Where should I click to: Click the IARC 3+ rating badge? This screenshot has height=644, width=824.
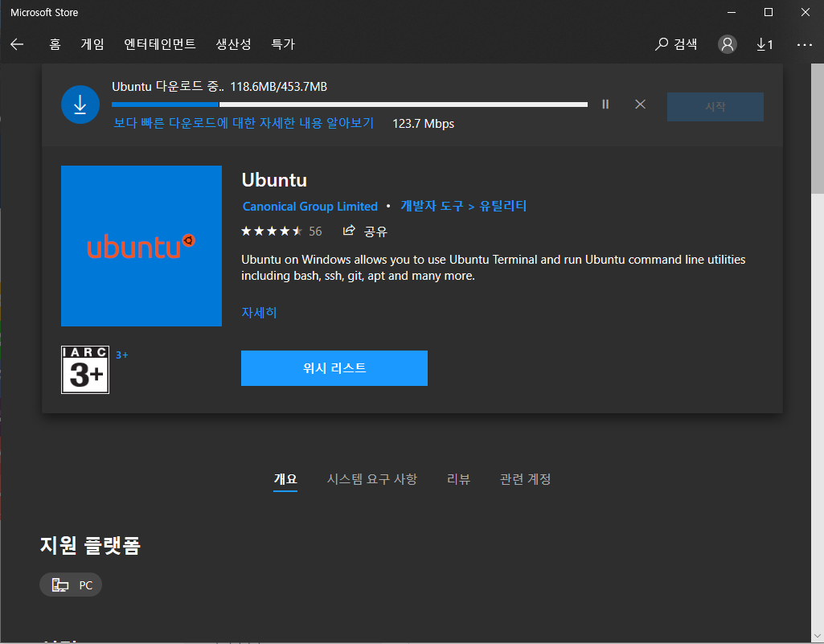[x=85, y=370]
